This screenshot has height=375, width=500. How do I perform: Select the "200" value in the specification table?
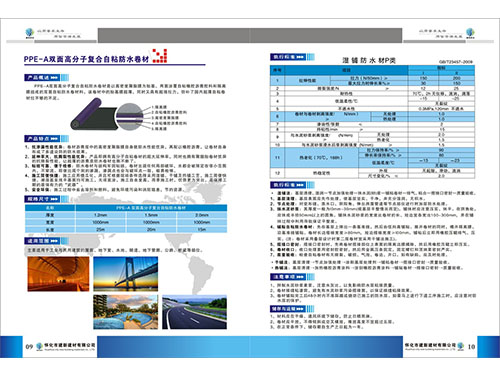click(457, 78)
